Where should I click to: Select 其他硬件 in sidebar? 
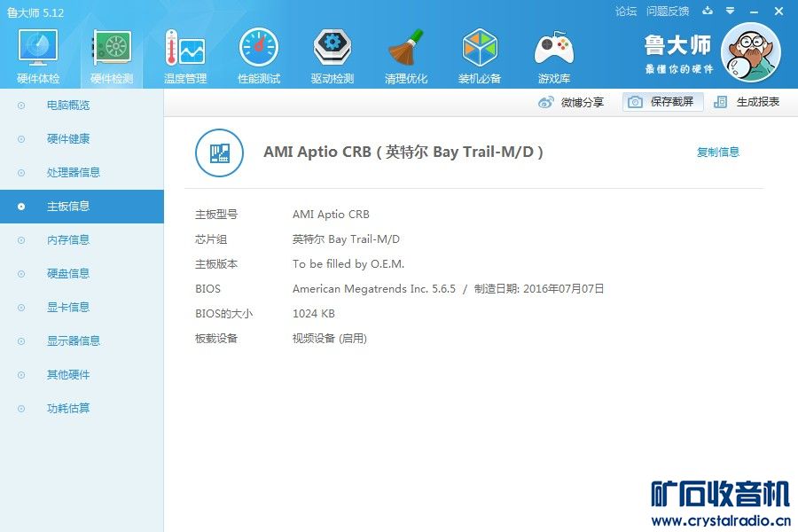(x=82, y=375)
